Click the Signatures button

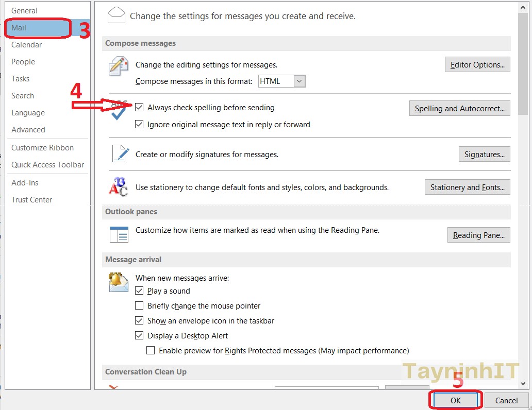(x=484, y=154)
